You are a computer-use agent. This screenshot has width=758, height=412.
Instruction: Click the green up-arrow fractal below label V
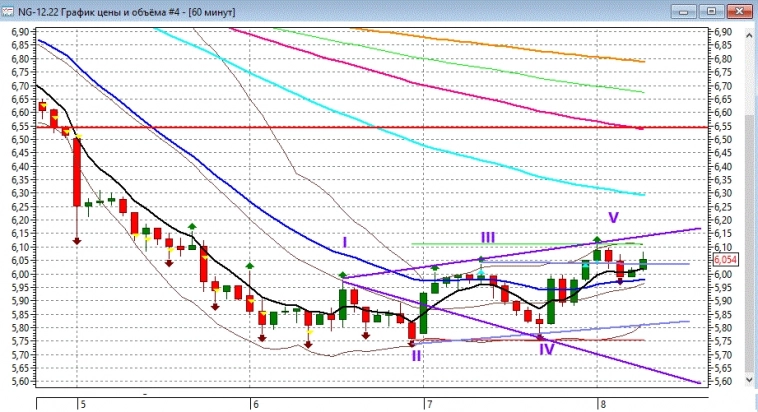click(597, 240)
